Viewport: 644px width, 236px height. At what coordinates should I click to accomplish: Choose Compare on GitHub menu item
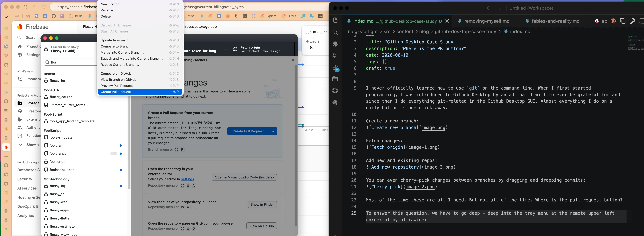click(140, 74)
